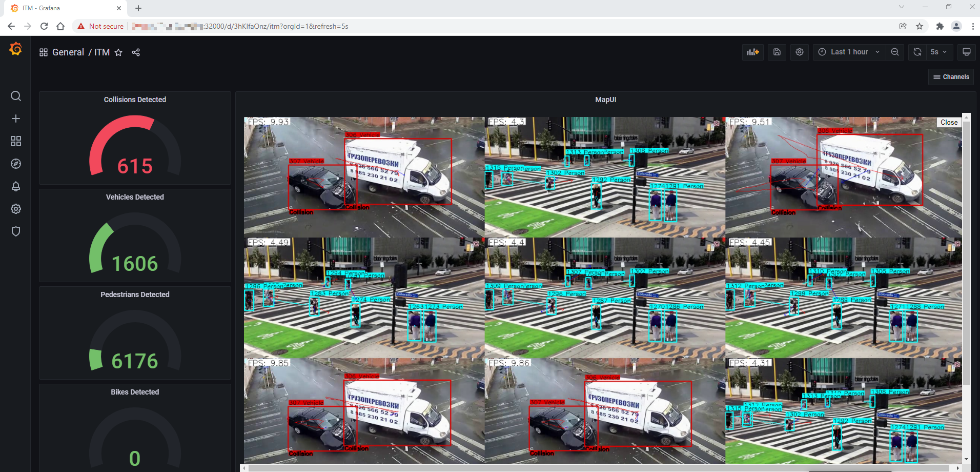The height and width of the screenshot is (472, 980).
Task: Close the MapUI camera view
Action: point(948,122)
